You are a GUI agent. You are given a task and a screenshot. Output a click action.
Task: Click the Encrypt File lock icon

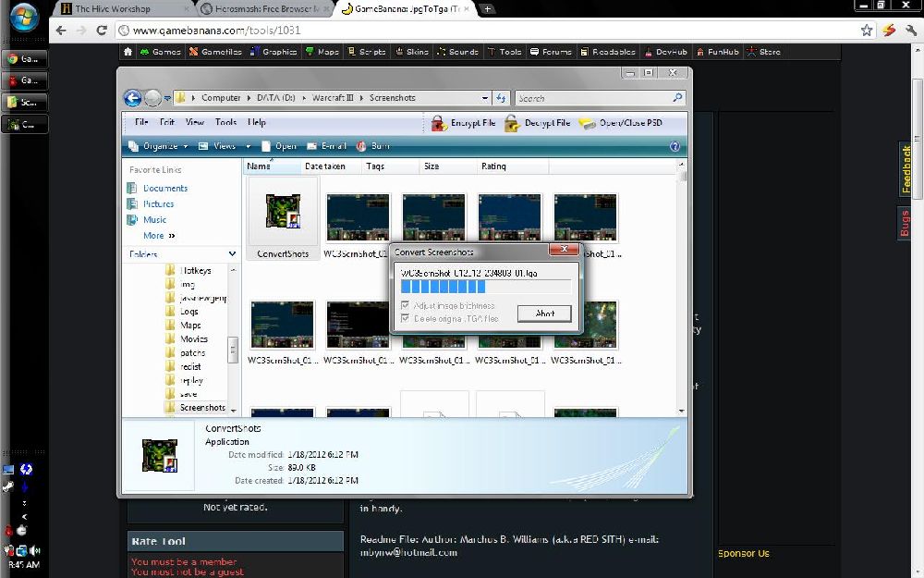(x=439, y=123)
